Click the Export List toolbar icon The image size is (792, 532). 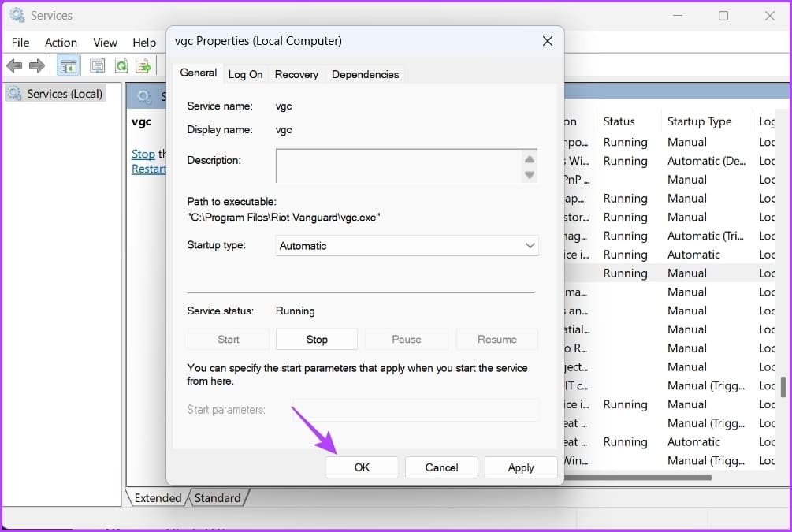[x=143, y=65]
